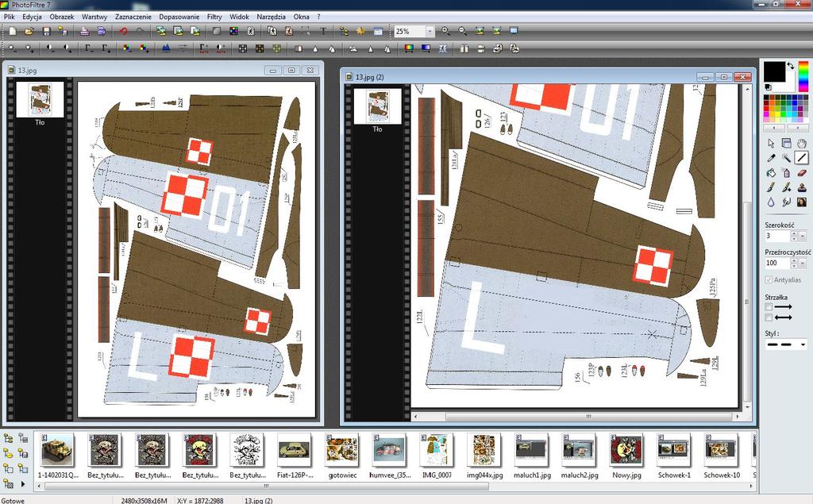Click the Szerokość stepper arrows

coord(794,236)
